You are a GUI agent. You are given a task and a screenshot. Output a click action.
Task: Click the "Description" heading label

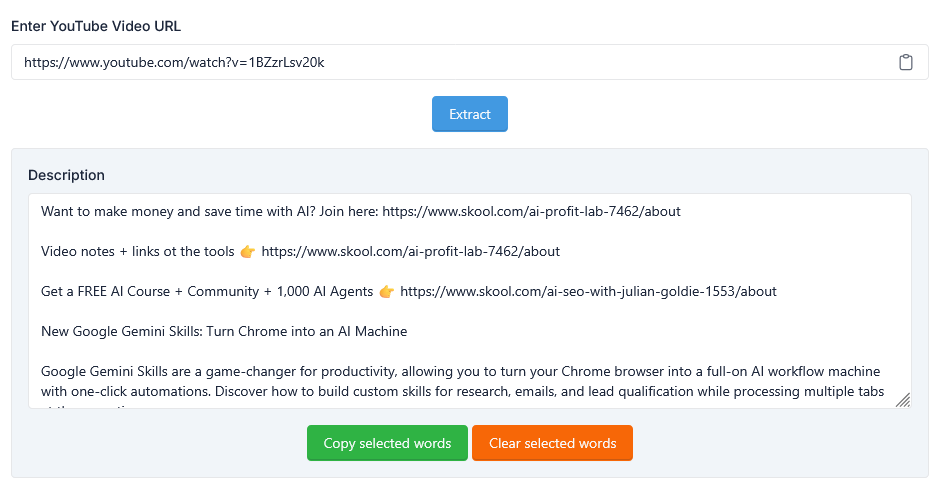[x=66, y=175]
